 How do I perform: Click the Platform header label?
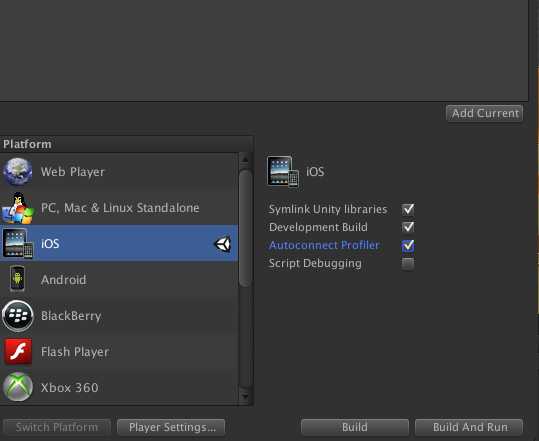[x=27, y=144]
